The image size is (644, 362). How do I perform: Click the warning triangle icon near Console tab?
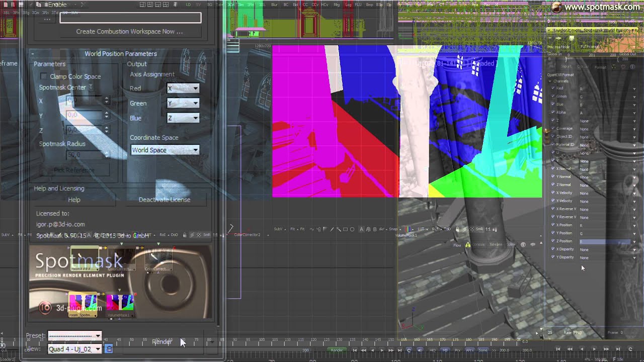click(x=468, y=245)
